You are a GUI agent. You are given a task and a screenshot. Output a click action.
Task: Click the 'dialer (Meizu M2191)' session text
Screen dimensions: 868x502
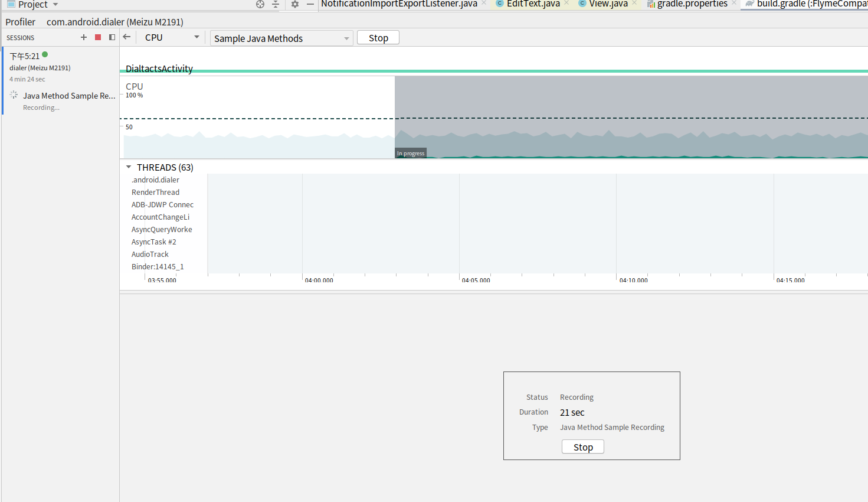pyautogui.click(x=40, y=68)
